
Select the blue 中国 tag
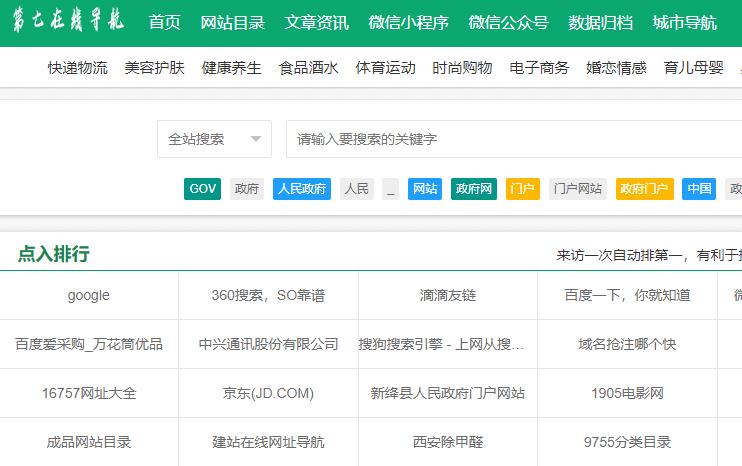(x=699, y=189)
